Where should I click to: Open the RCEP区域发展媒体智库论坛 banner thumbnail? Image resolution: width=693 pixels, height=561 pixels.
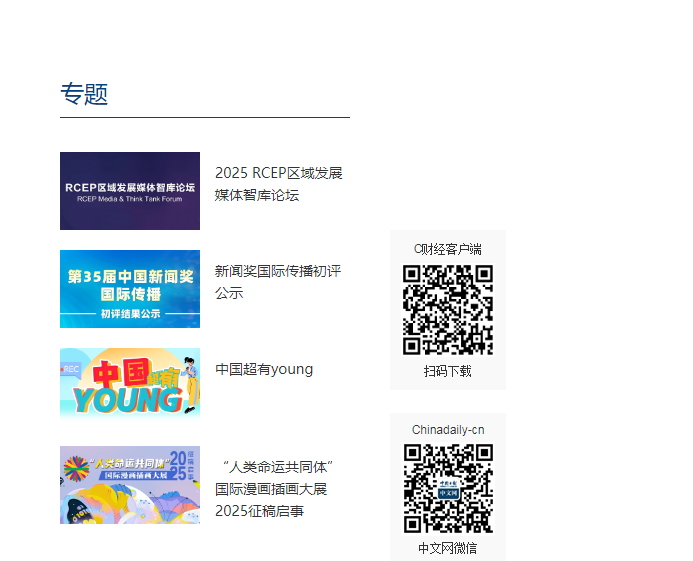coord(130,191)
